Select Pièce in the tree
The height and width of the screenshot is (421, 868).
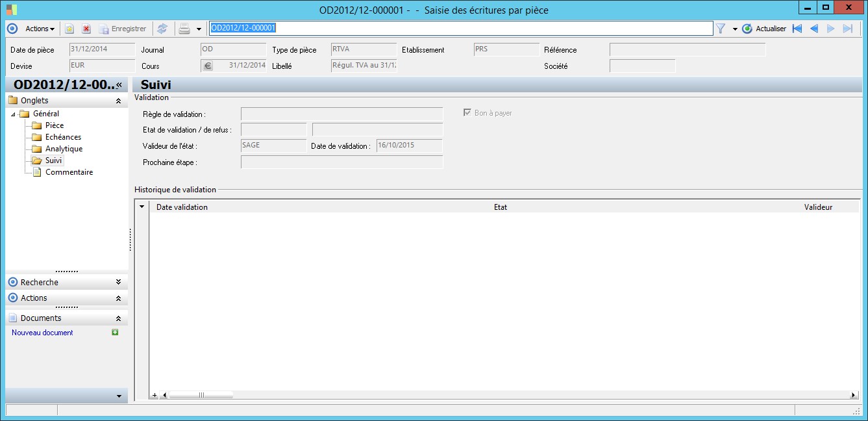pyautogui.click(x=55, y=125)
